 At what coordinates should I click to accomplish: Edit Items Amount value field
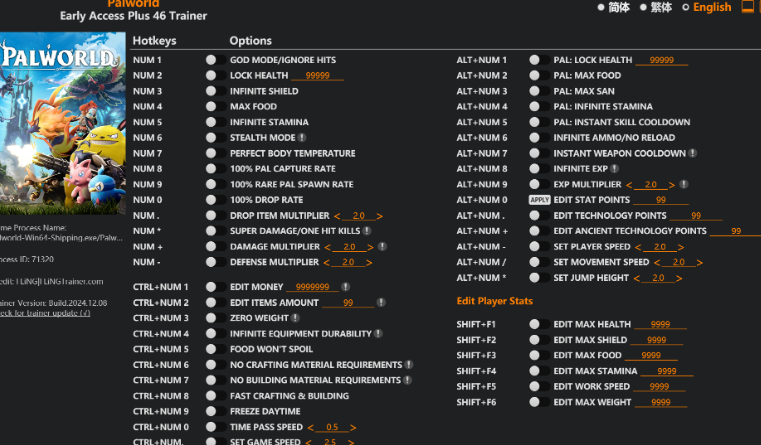[x=348, y=303]
